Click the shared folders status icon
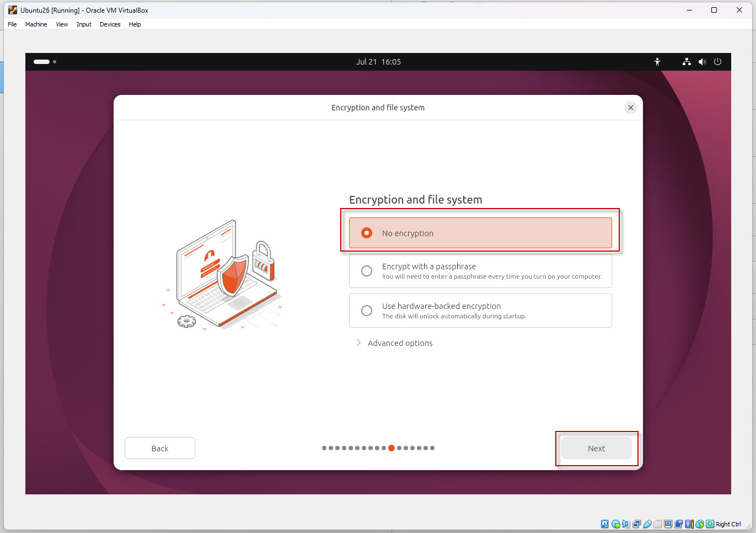Viewport: 756px width, 533px height. click(x=658, y=524)
